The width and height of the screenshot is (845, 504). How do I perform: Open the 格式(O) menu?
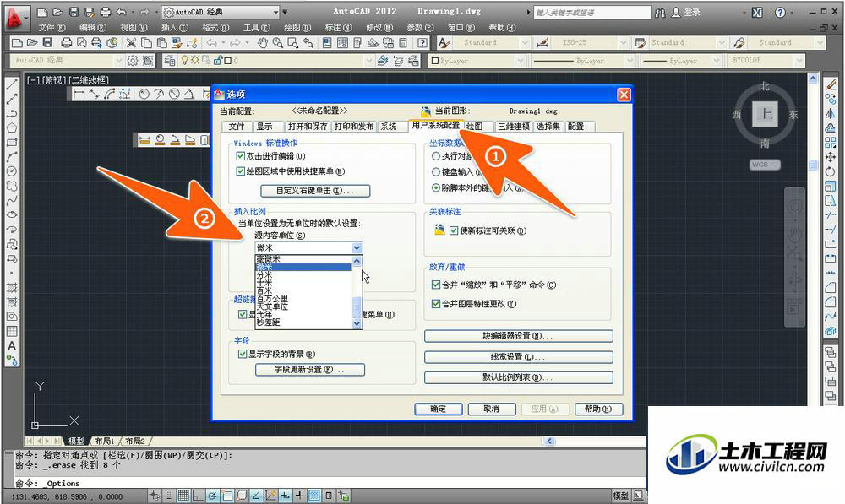(215, 28)
